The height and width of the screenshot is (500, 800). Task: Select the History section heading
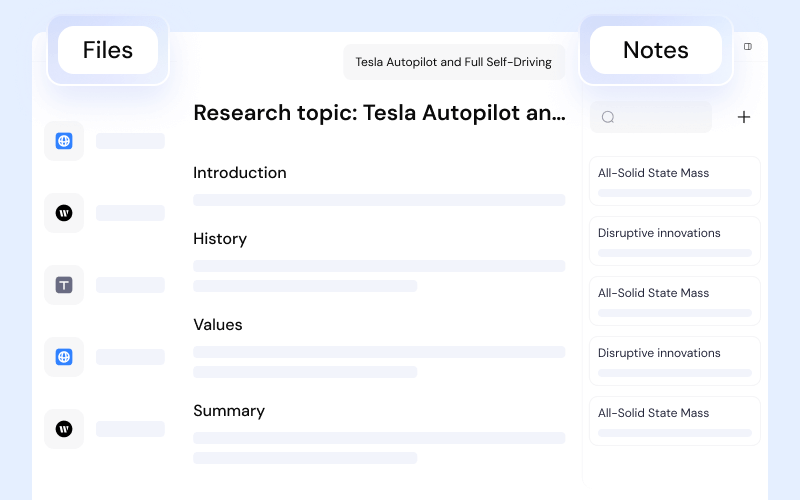pos(220,238)
